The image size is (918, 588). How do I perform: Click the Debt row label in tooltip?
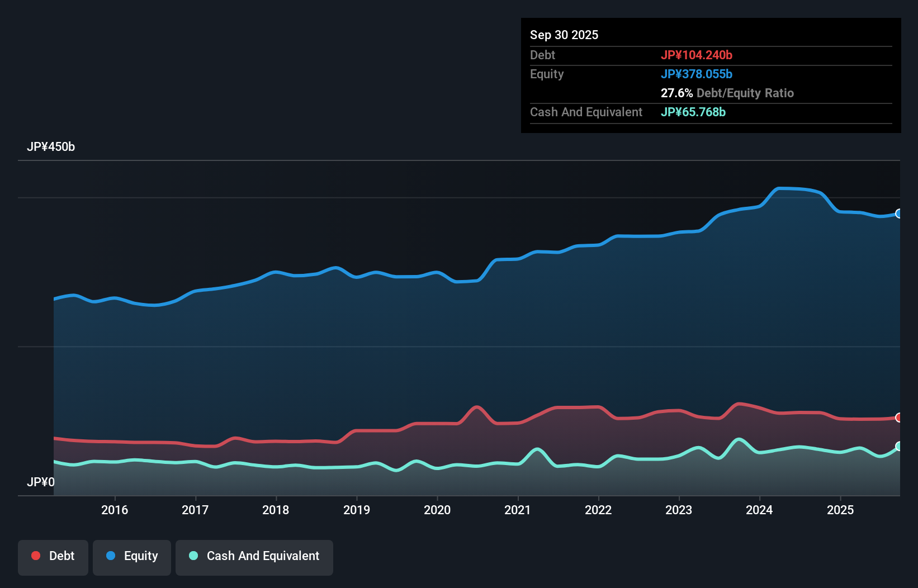pyautogui.click(x=542, y=55)
